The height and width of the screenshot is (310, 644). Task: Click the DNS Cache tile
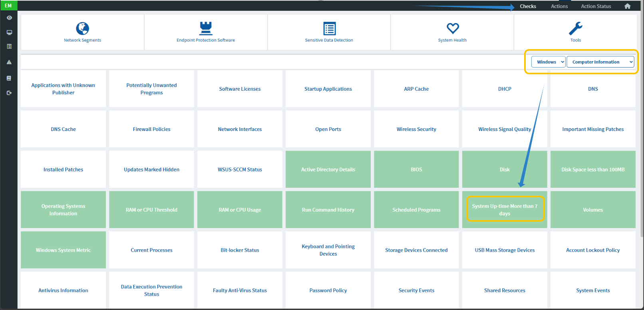[x=63, y=129]
